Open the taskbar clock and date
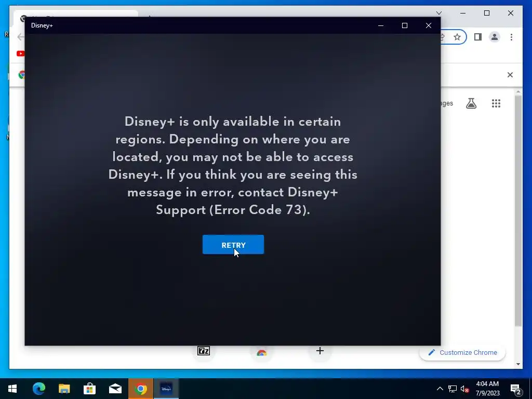 point(487,389)
